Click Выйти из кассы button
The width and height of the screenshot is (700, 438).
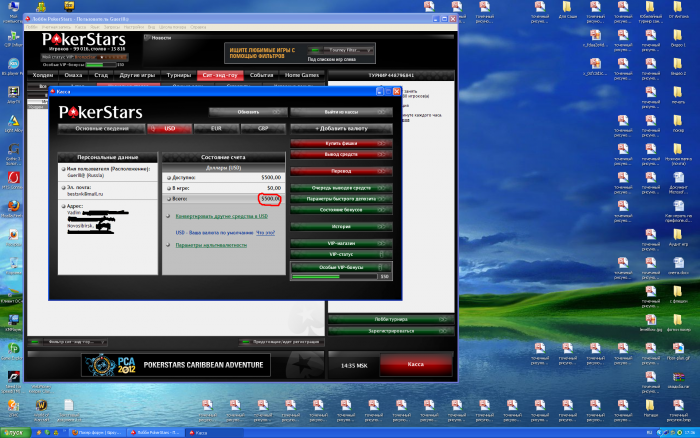click(x=342, y=112)
